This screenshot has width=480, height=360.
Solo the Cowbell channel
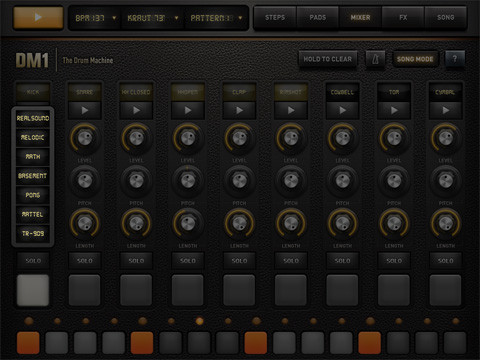click(343, 261)
